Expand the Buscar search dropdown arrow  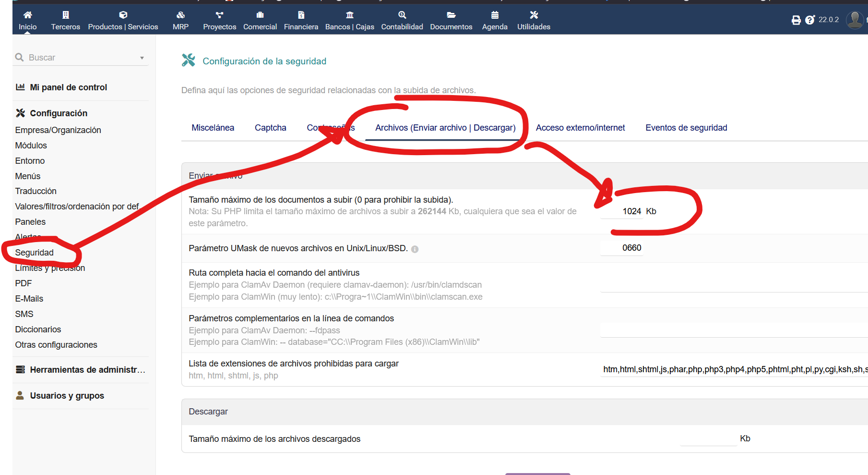pyautogui.click(x=142, y=58)
